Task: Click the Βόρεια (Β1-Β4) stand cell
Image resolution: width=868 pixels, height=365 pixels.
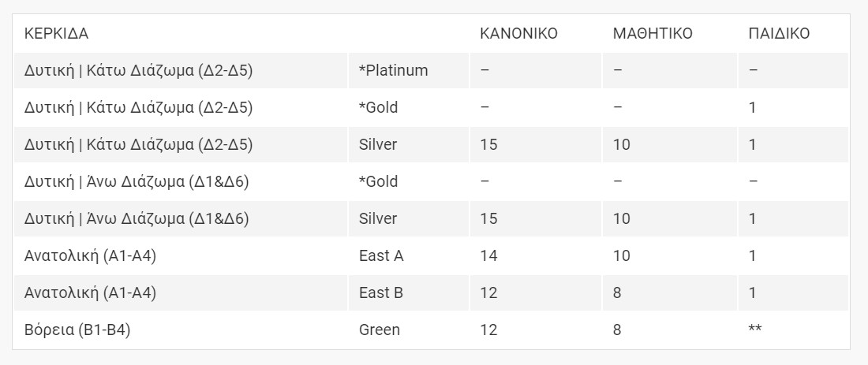Action: (x=181, y=330)
